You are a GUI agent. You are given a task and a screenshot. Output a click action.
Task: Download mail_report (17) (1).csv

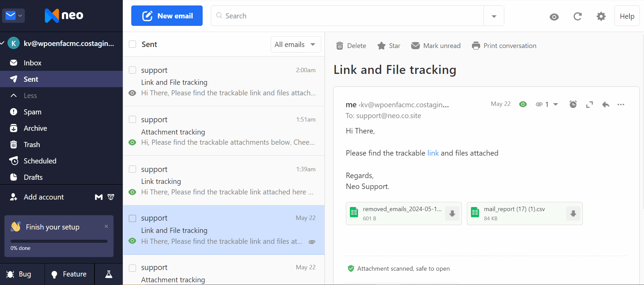point(573,213)
